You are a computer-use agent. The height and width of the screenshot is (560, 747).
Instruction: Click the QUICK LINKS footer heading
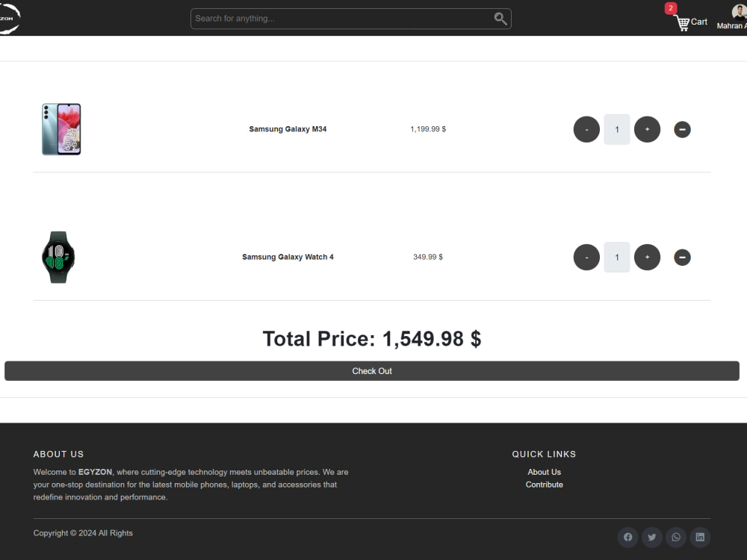[544, 454]
